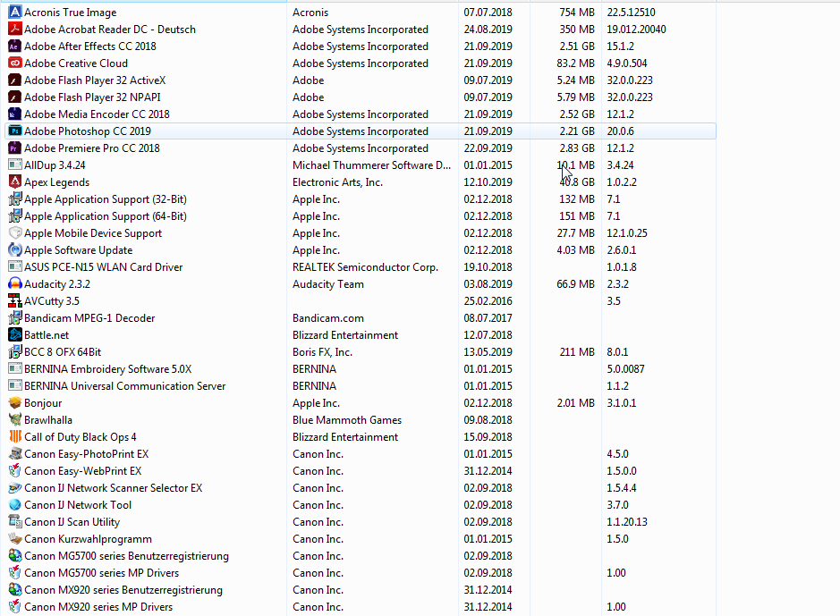Click the Acronis True Image icon

15,12
